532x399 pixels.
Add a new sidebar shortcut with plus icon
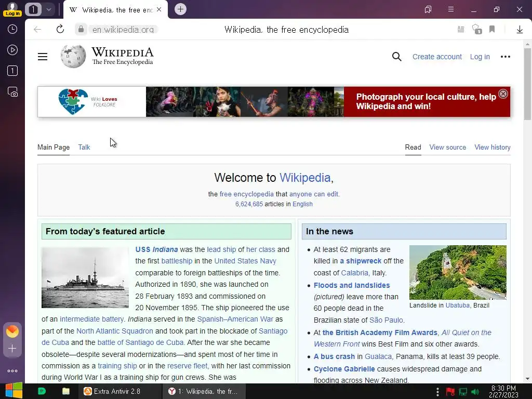click(x=12, y=349)
